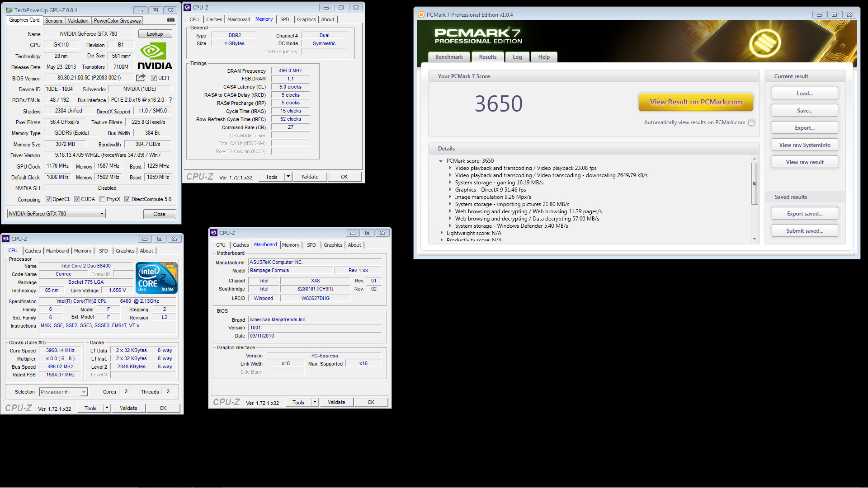This screenshot has height=488, width=868.
Task: Open Caches tab in the CPU tab CPU-Z window
Action: (x=33, y=251)
